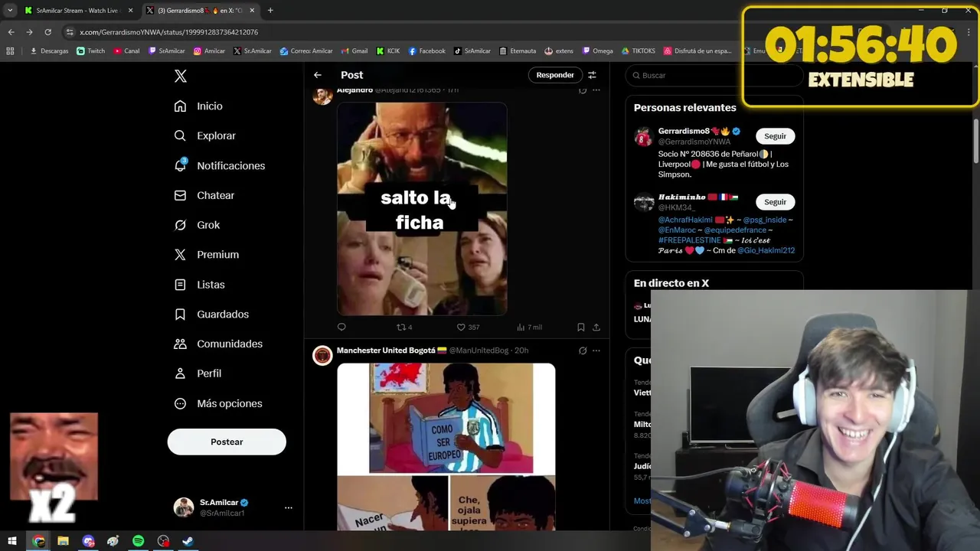Screen dimensions: 980x551
Task: Open Notificaciones in the sidebar
Action: tap(219, 166)
